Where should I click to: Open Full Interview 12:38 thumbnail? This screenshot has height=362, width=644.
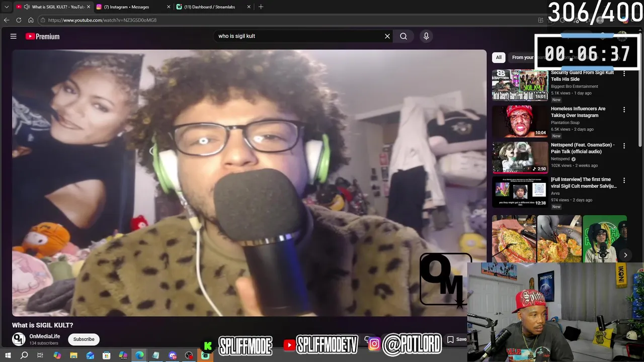click(520, 192)
